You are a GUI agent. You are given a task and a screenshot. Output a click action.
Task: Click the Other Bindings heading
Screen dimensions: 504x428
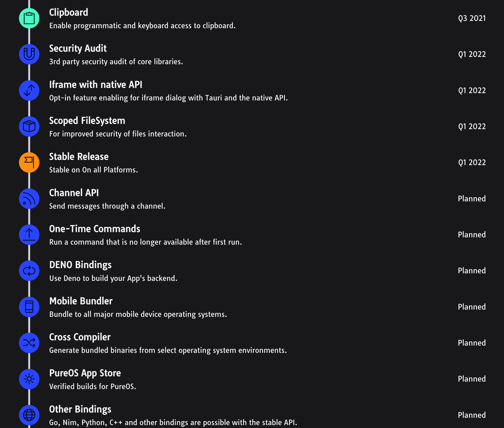pyautogui.click(x=80, y=410)
